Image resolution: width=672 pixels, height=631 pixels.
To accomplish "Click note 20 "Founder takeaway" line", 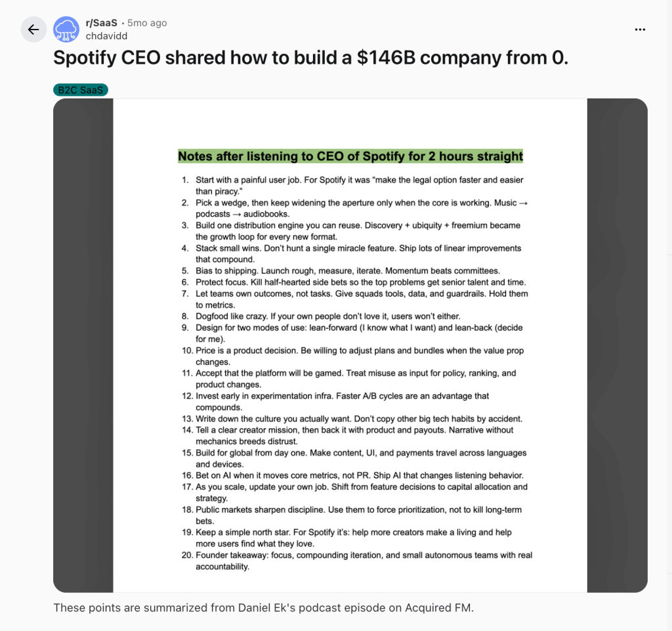I will 364,555.
